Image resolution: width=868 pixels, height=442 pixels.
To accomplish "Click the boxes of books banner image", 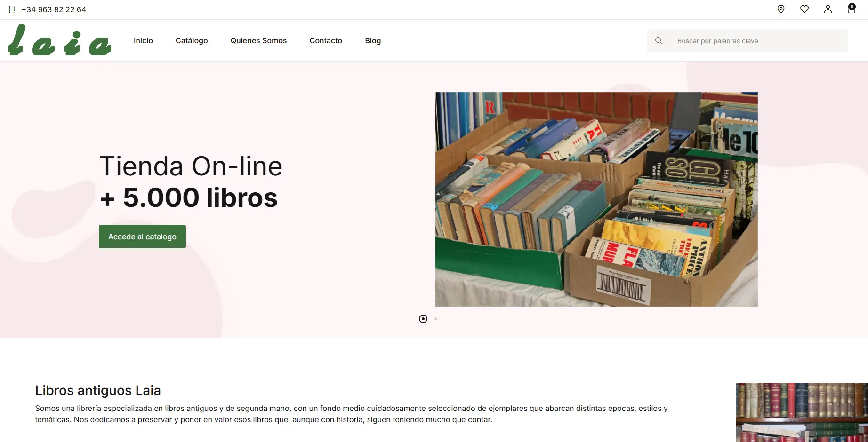I will point(596,199).
